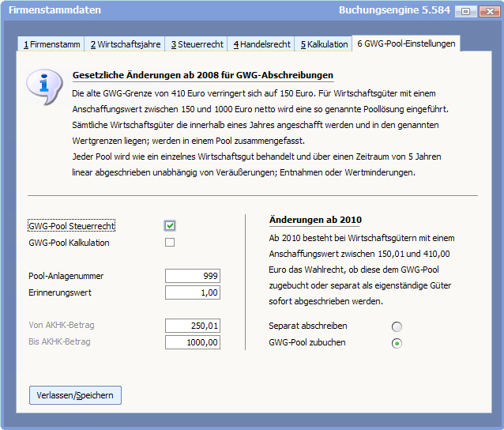This screenshot has height=430, width=504.
Task: Select the Separat abschreiben radio button
Action: [x=397, y=326]
